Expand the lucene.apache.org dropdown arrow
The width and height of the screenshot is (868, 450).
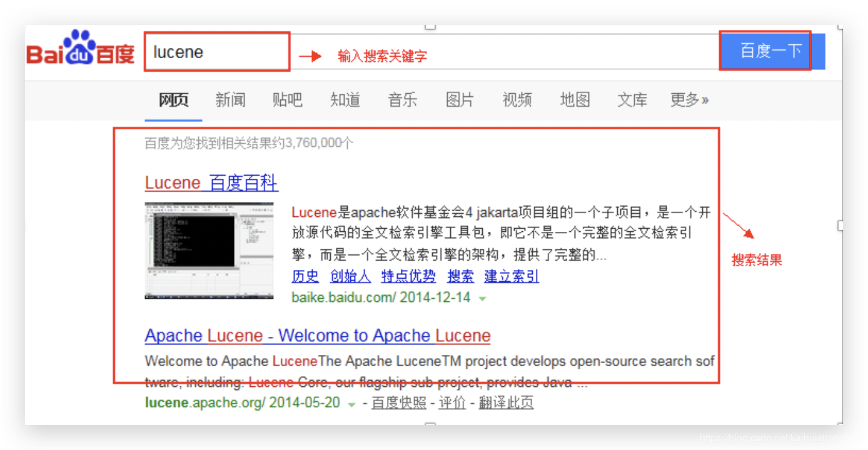coord(353,403)
